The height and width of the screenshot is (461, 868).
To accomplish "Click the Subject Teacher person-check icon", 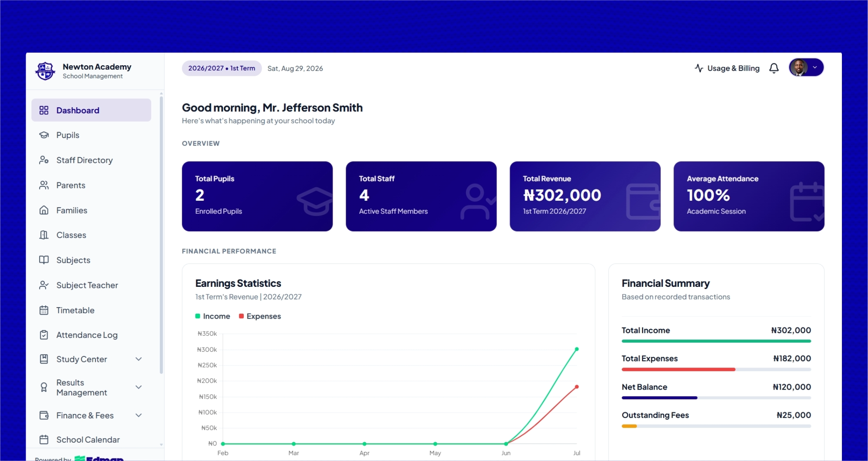I will pos(44,285).
